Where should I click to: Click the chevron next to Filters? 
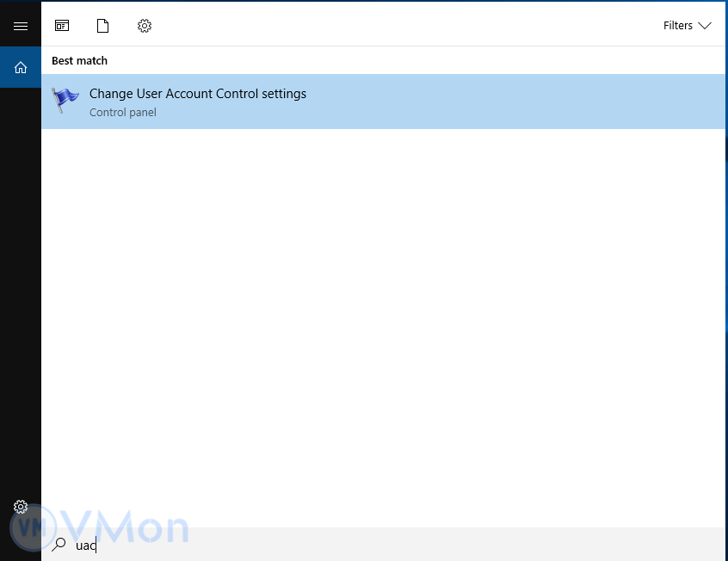click(705, 26)
